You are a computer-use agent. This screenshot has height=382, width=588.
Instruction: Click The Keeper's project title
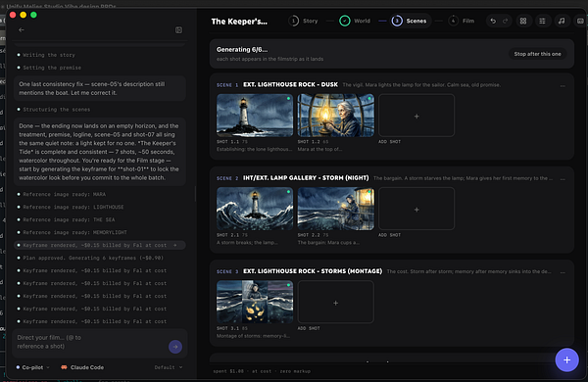click(239, 22)
